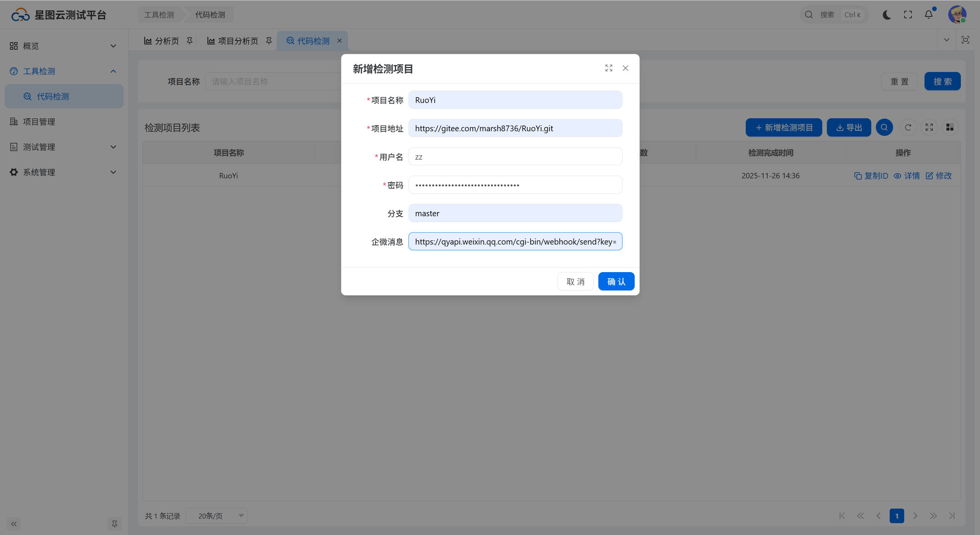This screenshot has width=980, height=535.
Task: Click the round search toggle icon
Action: (x=884, y=127)
